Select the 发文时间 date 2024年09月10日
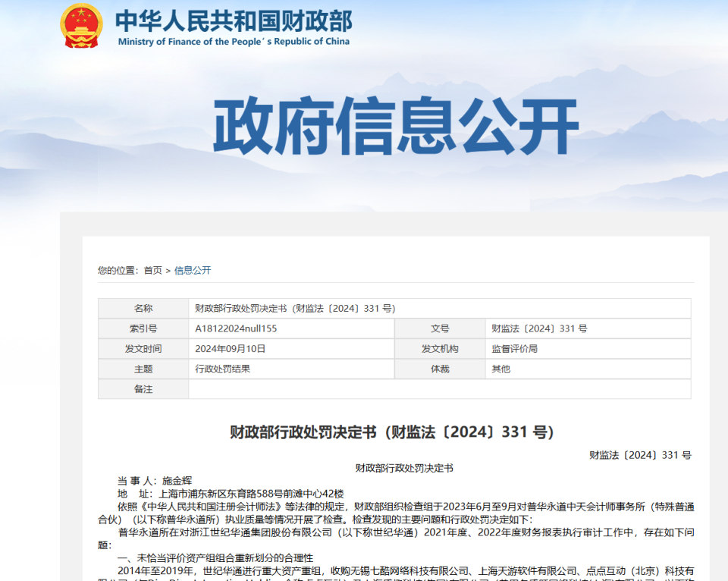 (230, 349)
